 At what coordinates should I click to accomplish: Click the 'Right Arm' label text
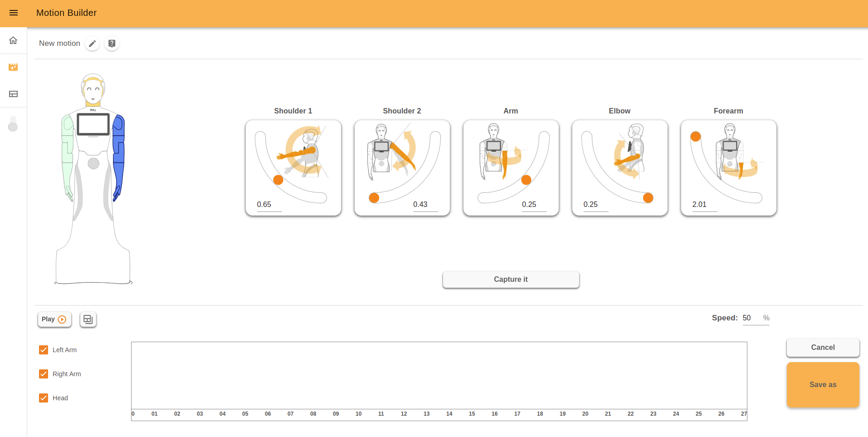tap(67, 374)
